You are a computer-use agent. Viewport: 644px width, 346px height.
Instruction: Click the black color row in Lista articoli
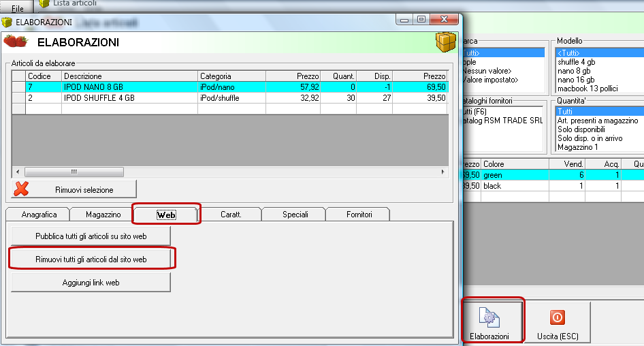[553, 186]
